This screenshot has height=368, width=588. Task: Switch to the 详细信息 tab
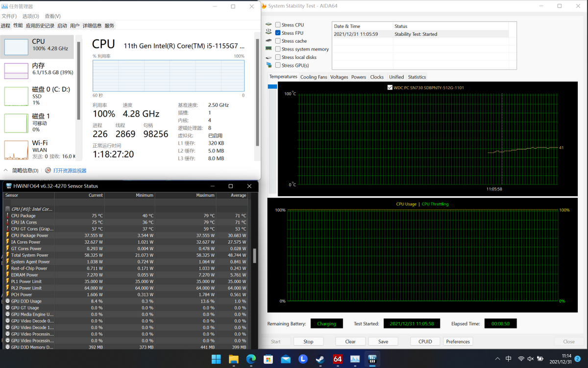(x=92, y=26)
